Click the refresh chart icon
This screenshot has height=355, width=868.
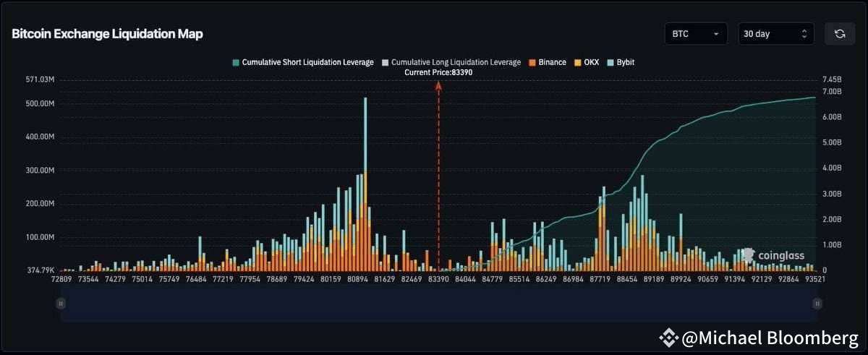click(x=840, y=34)
